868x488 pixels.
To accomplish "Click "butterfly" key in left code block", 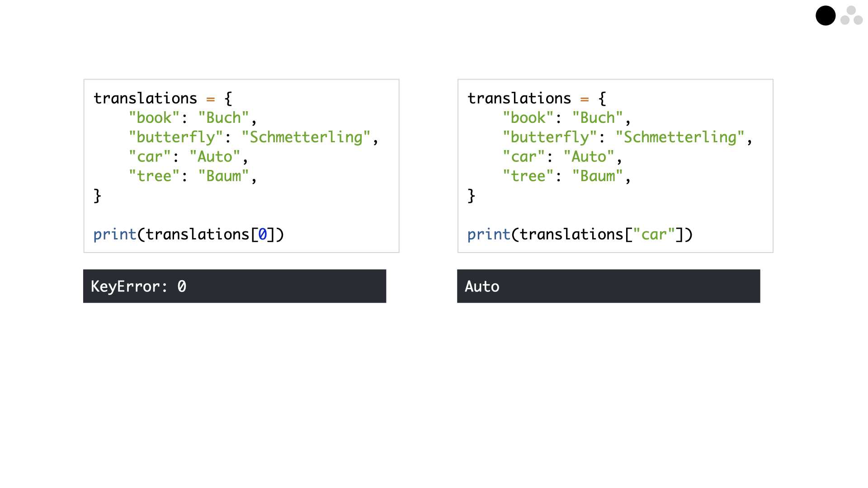I will (x=176, y=137).
